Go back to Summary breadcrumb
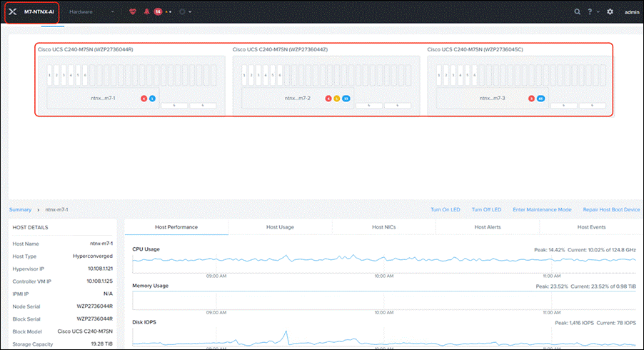644x350 pixels. tap(20, 209)
